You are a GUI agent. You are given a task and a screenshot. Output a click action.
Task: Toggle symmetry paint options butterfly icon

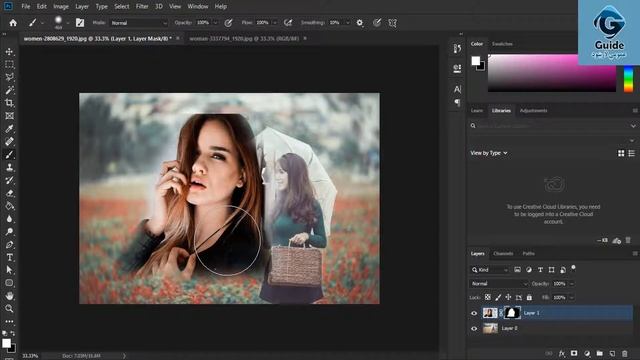point(392,23)
